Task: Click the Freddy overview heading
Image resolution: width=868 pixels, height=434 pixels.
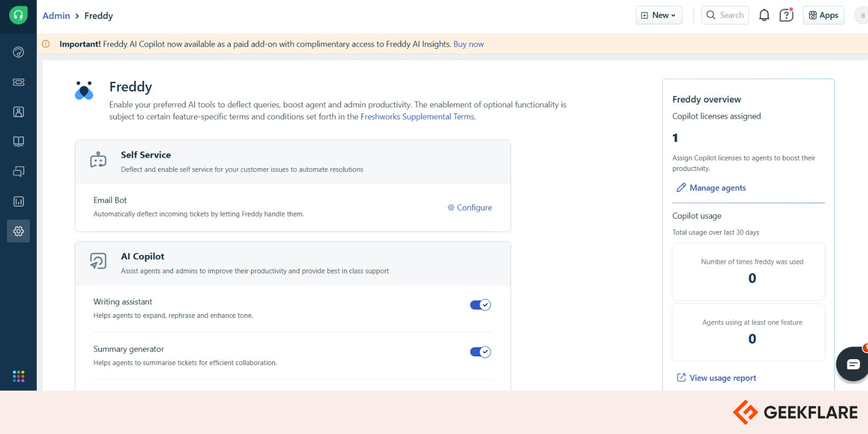Action: pos(706,99)
